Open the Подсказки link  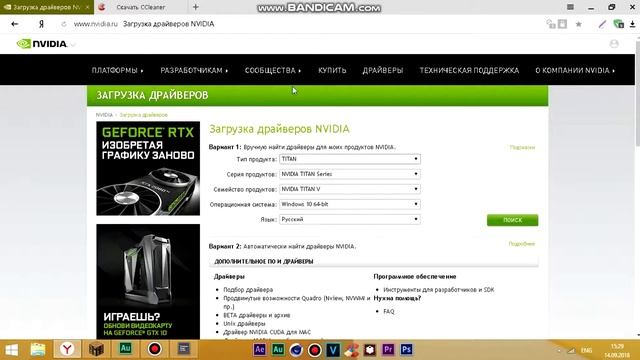522,147
